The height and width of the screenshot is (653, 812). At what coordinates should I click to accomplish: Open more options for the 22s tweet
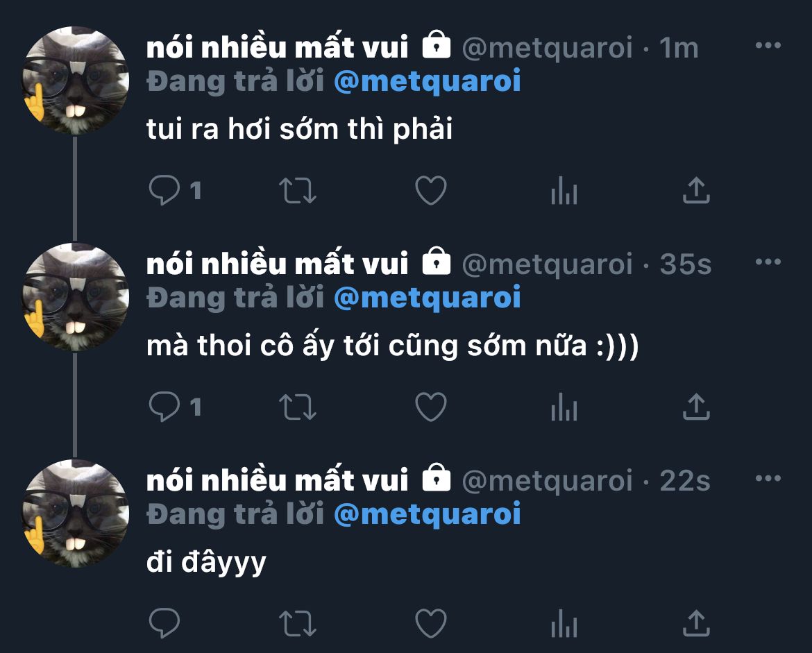tap(768, 479)
